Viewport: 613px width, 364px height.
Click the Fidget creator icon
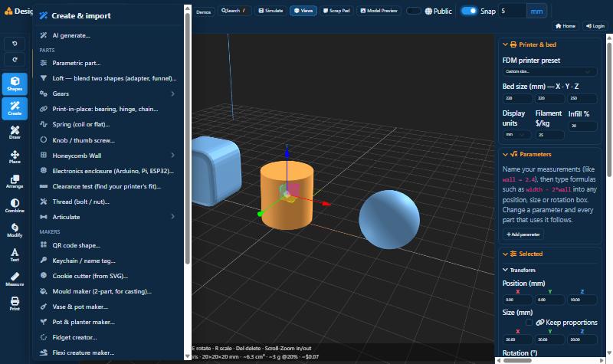click(44, 337)
